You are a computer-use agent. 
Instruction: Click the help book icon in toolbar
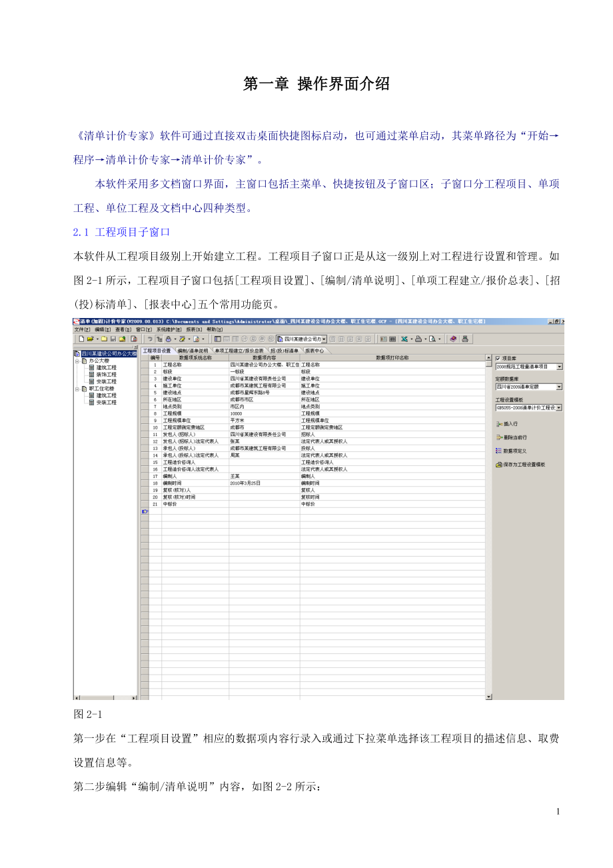[x=452, y=339]
